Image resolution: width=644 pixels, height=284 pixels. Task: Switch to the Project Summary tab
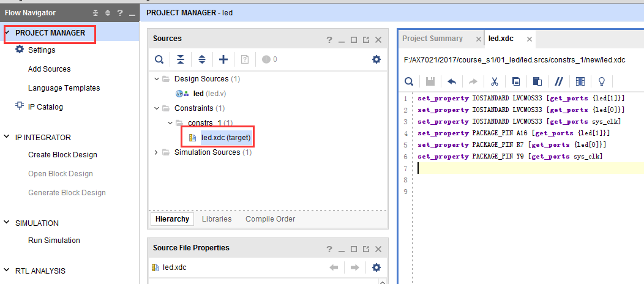pyautogui.click(x=432, y=39)
